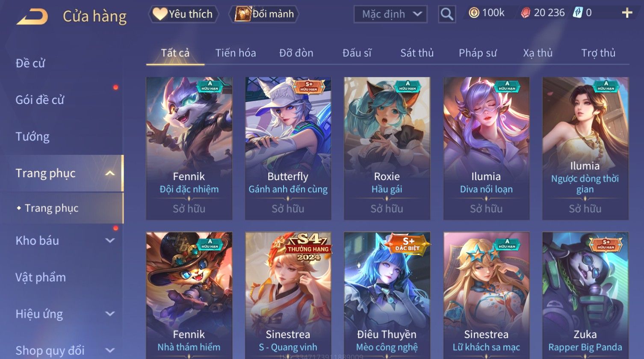Click the gold coin 100k icon
The image size is (644, 359).
point(474,13)
